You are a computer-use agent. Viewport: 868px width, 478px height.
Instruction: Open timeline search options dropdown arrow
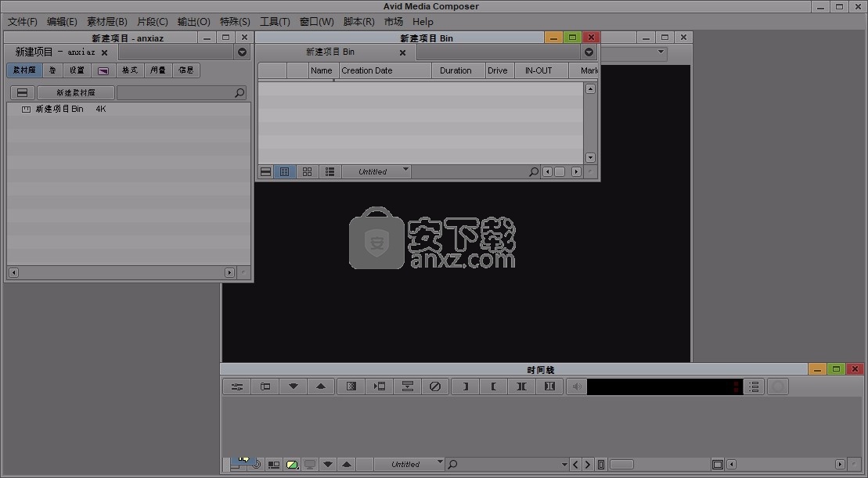click(x=564, y=465)
